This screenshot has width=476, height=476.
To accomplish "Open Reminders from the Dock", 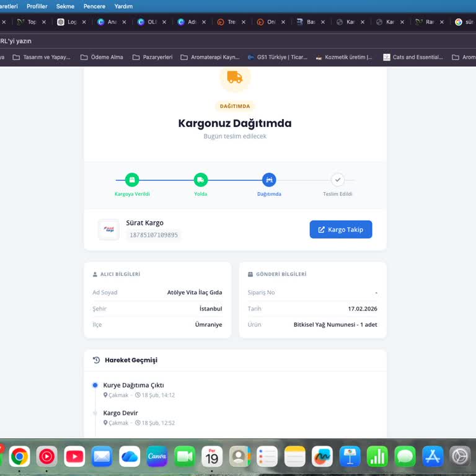I will (267, 456).
